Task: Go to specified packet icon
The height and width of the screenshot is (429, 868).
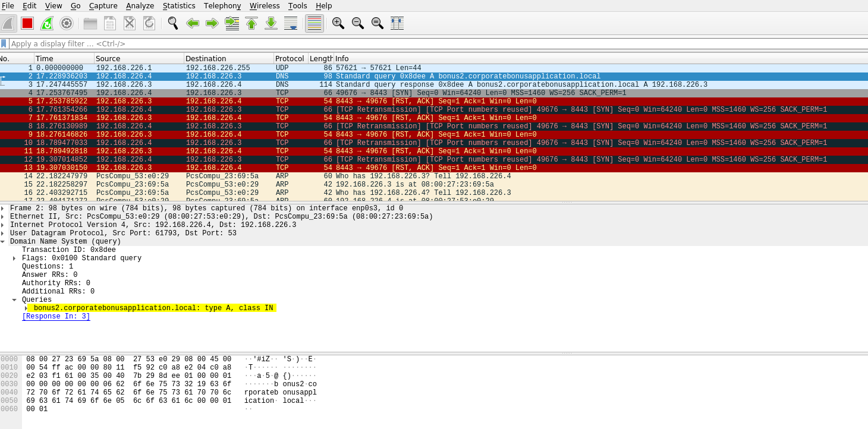Action: coord(232,23)
